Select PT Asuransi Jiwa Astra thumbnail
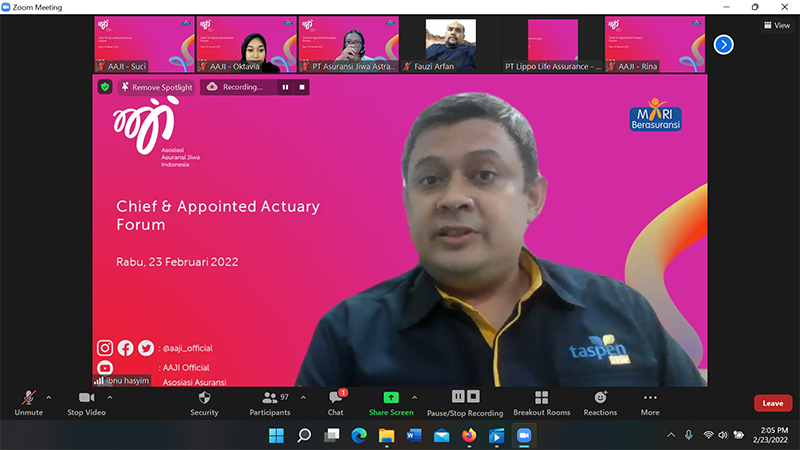The image size is (800, 450). point(348,44)
